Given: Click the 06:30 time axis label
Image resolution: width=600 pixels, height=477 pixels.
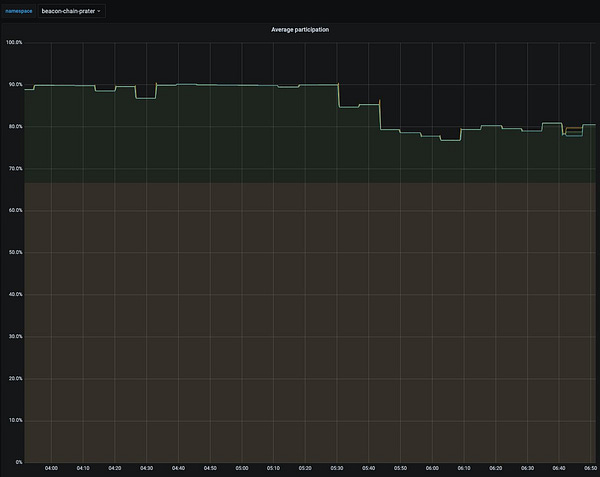Looking at the screenshot, I should tap(527, 468).
